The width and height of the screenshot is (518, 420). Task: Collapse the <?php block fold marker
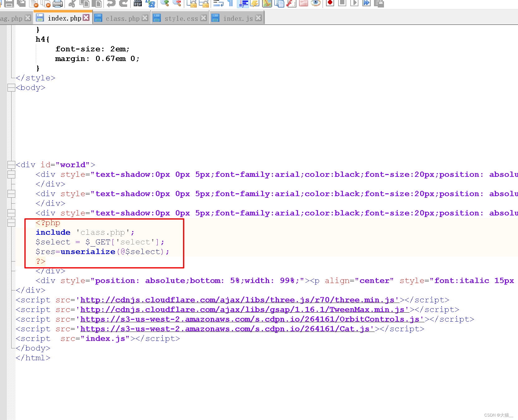(11, 223)
